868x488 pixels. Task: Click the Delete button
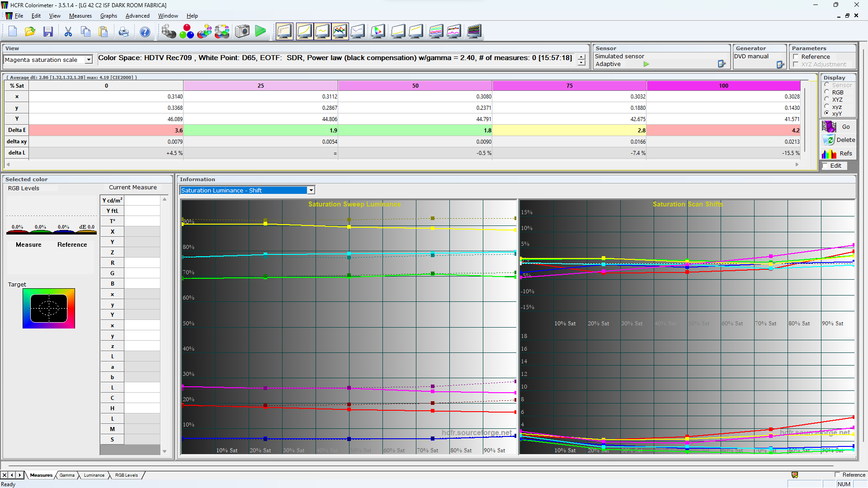pos(839,140)
